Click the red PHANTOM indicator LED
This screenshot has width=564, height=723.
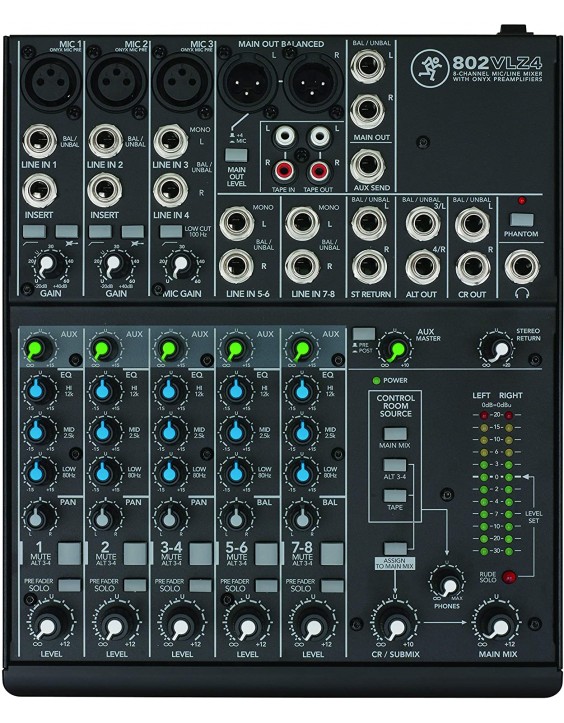coord(522,201)
